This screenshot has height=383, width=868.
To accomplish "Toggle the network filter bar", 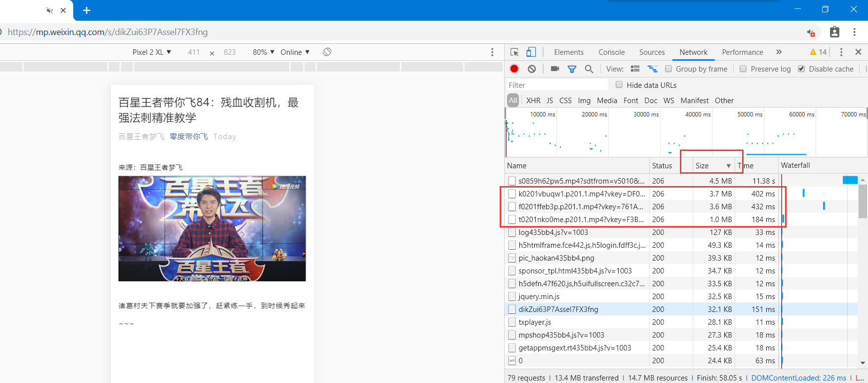I will [x=572, y=69].
